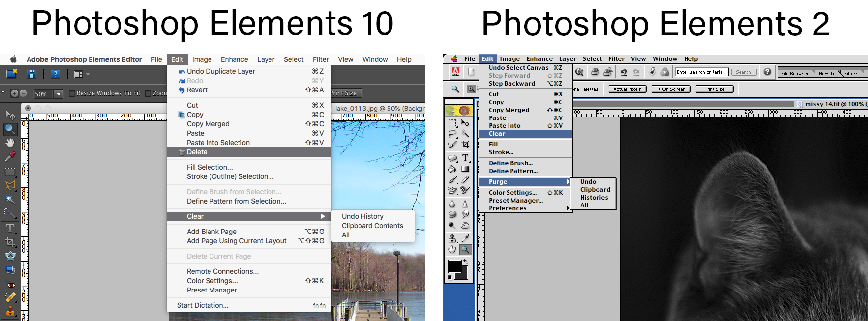Select the Magic Wand tool in Elements 10
868x321 pixels.
click(x=10, y=199)
